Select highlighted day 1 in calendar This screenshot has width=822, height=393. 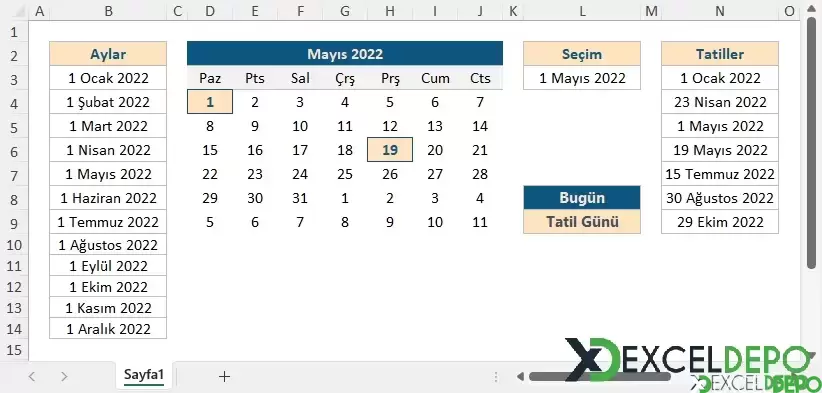pos(210,102)
